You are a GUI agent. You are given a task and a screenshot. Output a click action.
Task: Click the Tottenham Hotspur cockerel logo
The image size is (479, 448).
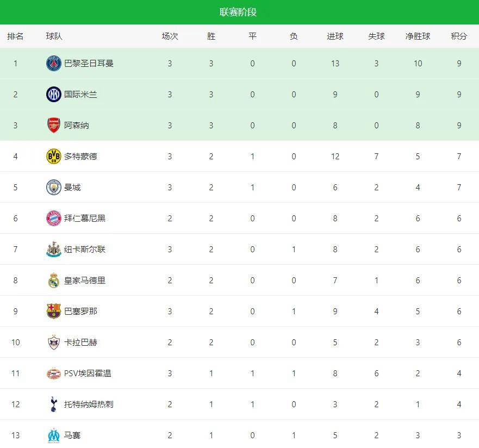54,405
